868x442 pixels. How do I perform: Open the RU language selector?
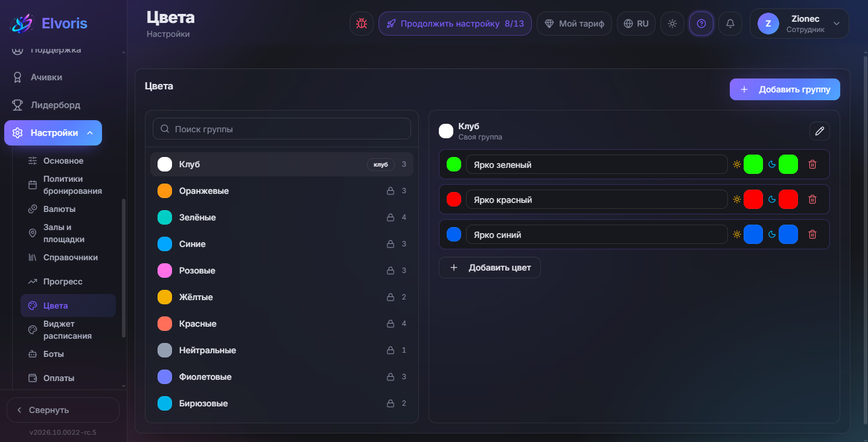pyautogui.click(x=636, y=24)
